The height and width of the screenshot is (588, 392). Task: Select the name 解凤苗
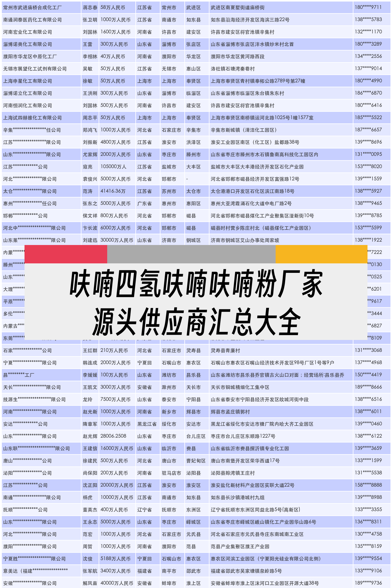pyautogui.click(x=90, y=583)
